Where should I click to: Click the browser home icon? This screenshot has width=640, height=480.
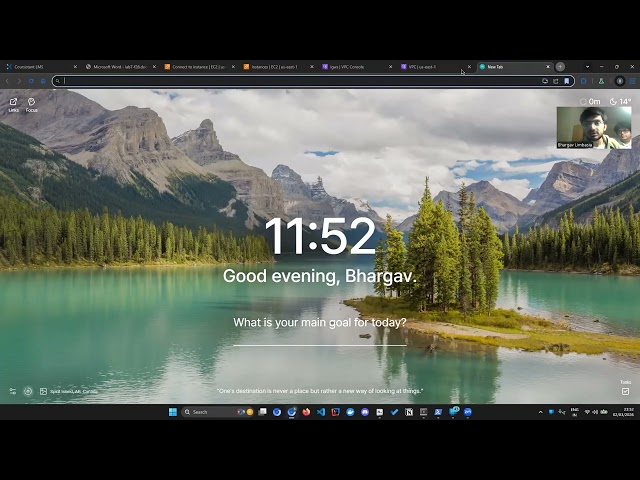43,81
